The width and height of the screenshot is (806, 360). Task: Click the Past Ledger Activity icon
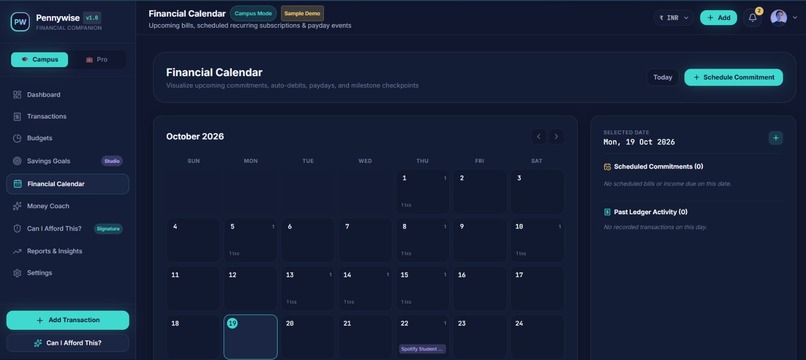pos(607,212)
